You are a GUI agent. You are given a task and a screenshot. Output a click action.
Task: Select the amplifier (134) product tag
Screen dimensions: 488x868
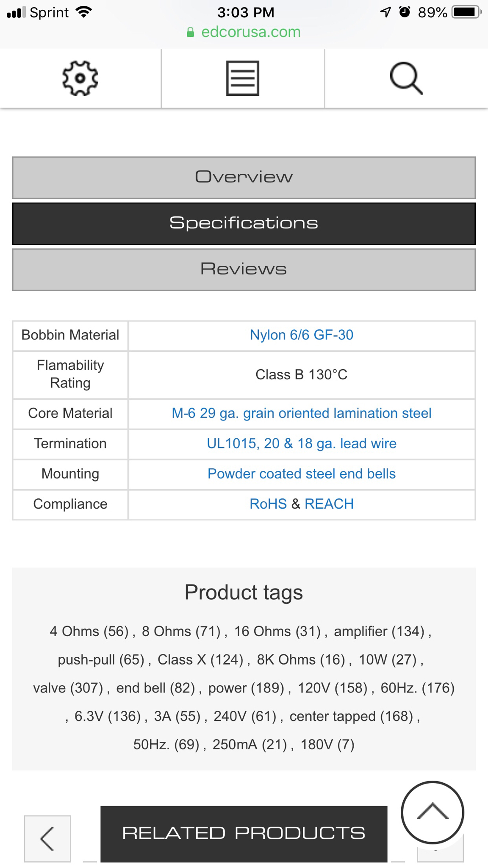pyautogui.click(x=379, y=632)
